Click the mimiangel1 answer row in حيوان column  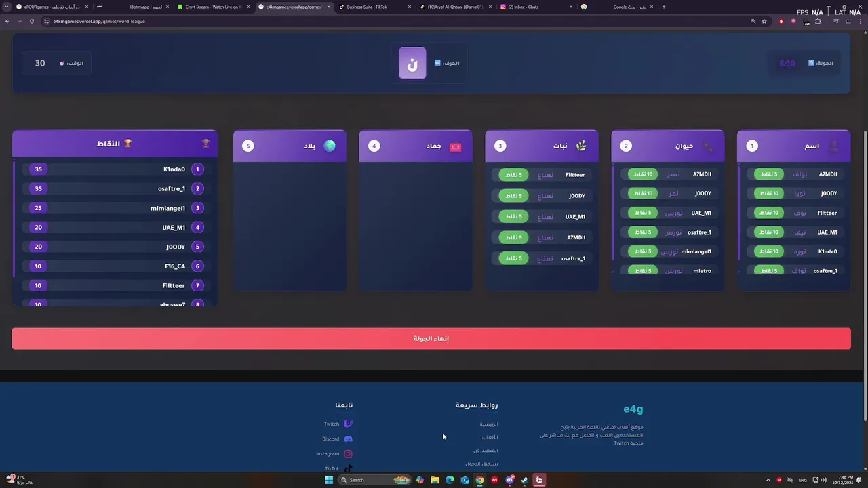(668, 251)
